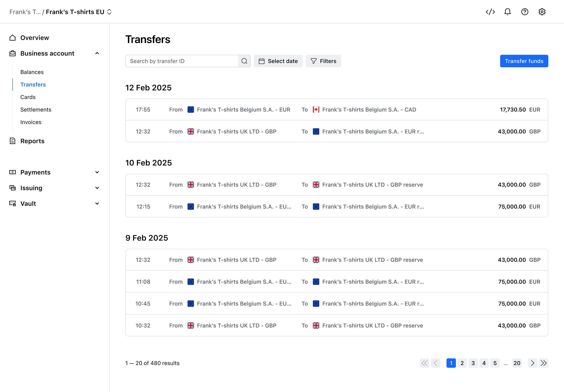Click the Issuing cards icon in sidebar
Screen dimensions: 564x392
click(13, 188)
